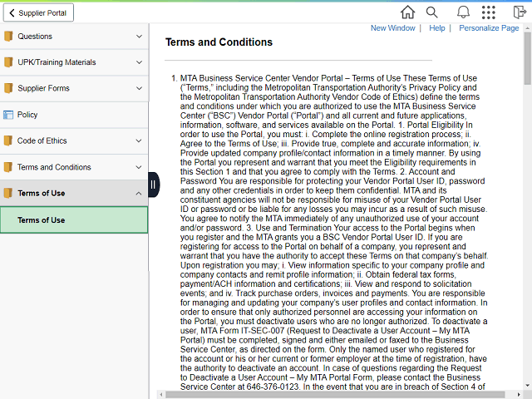The width and height of the screenshot is (532, 399).
Task: Open the highlighted Terms of Use sub-item
Action: pos(74,219)
